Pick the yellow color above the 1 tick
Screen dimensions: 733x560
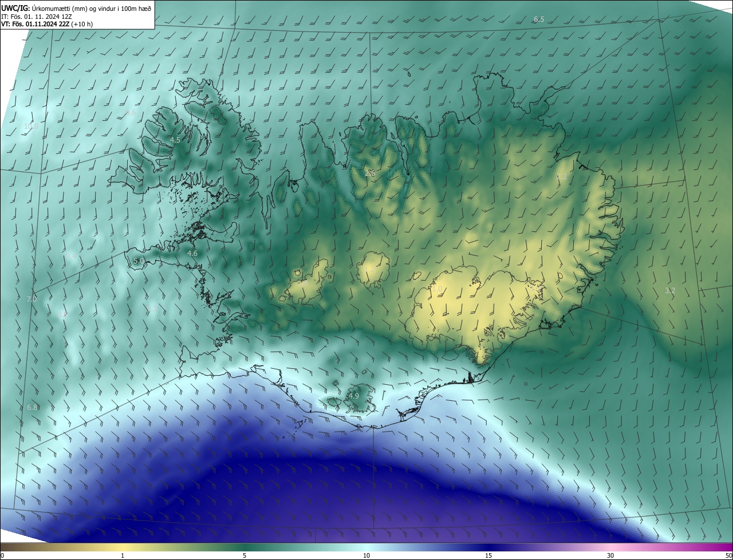(123, 547)
